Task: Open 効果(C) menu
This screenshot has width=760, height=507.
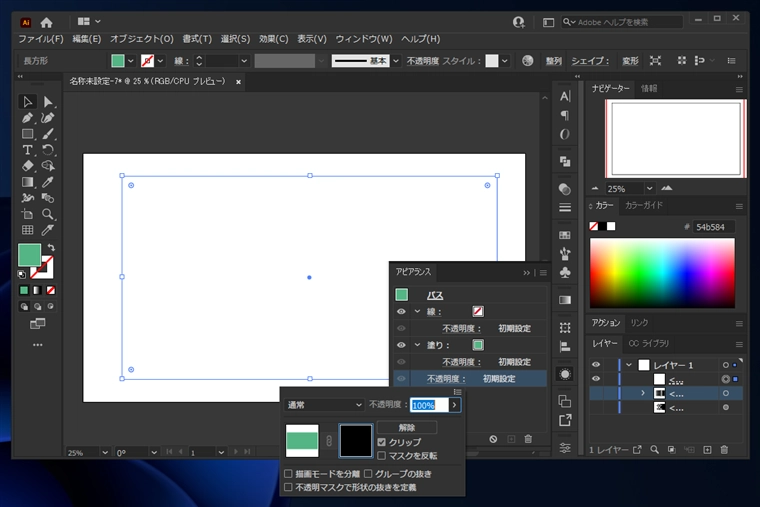Action: [273, 39]
